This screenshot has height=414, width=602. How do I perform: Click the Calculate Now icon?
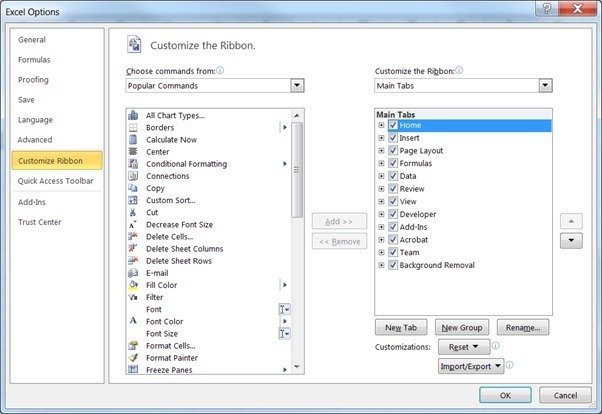pyautogui.click(x=133, y=139)
